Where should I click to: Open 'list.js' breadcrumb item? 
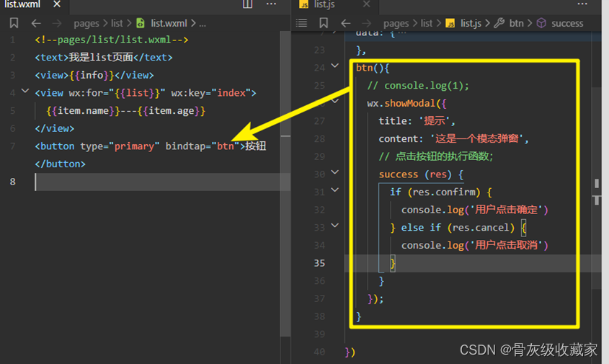pos(471,23)
